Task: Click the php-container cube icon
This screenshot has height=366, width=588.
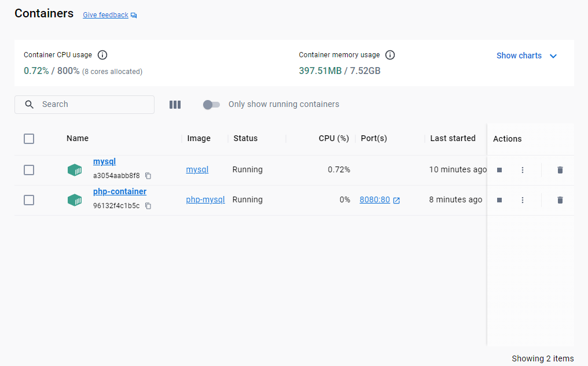Action: point(75,200)
